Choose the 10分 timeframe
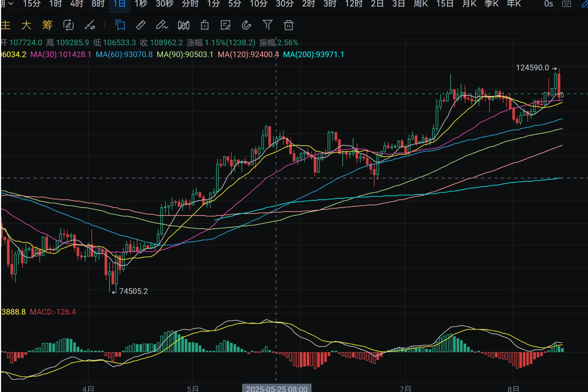Screen dimensions: 588x392 pyautogui.click(x=259, y=4)
